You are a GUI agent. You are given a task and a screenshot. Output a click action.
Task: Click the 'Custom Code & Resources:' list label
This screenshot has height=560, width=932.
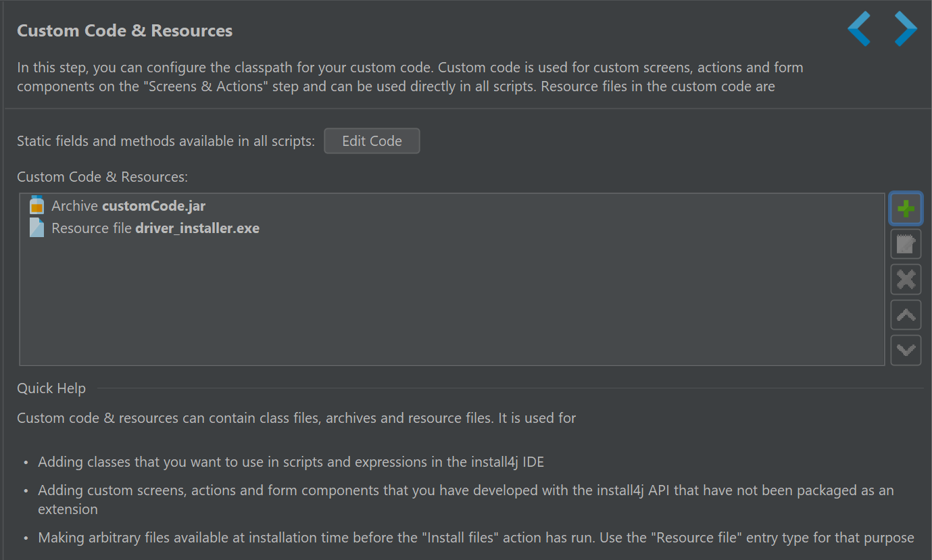point(102,176)
